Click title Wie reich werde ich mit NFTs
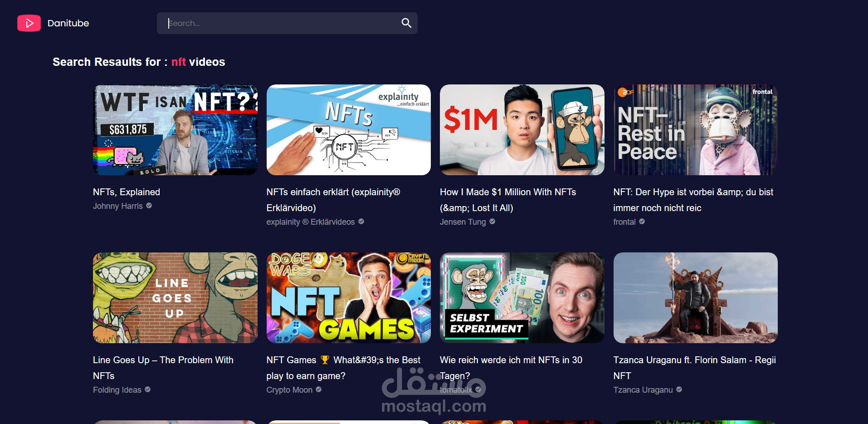 511,368
